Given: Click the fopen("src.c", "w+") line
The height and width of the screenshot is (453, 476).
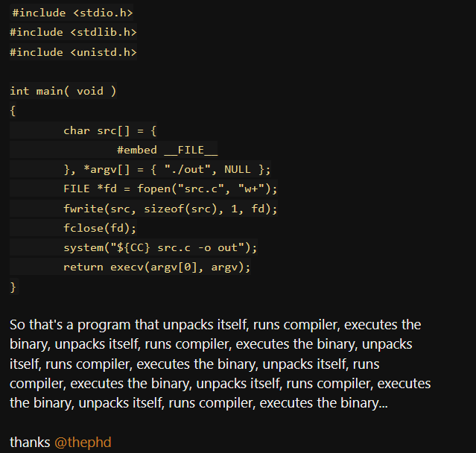Looking at the screenshot, I should (171, 189).
